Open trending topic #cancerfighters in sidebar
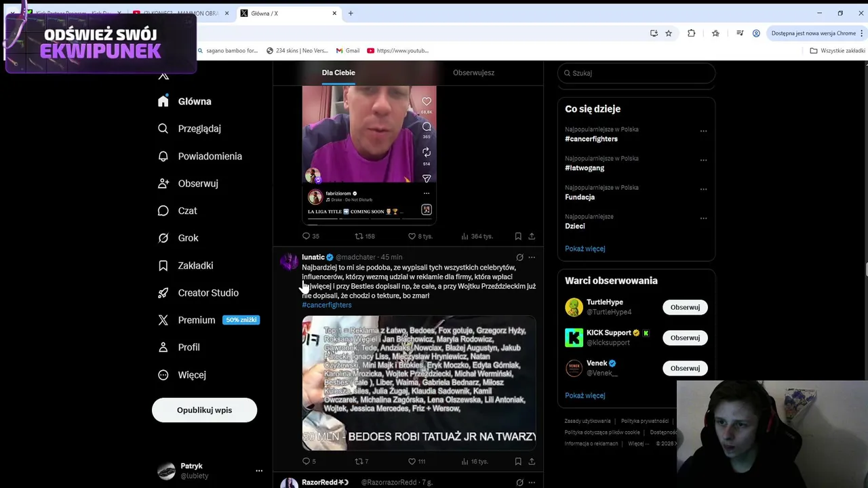Viewport: 868px width, 488px height. [591, 139]
